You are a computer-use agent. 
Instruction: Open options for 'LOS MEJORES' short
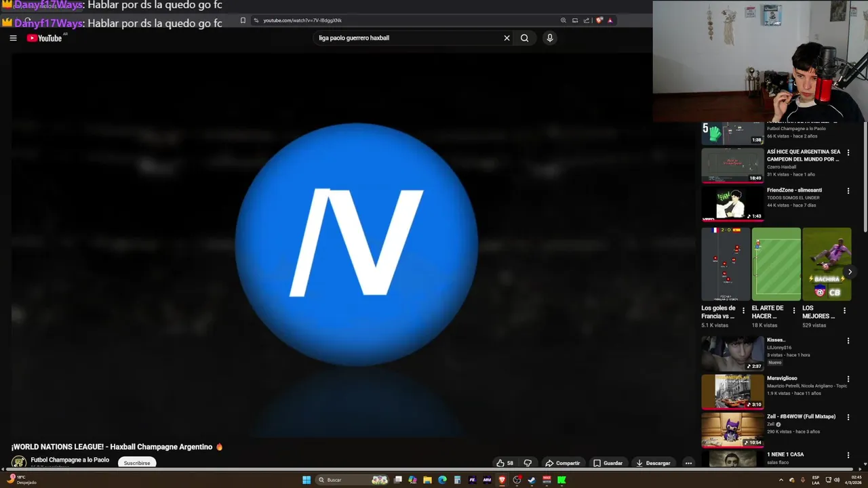click(x=844, y=311)
